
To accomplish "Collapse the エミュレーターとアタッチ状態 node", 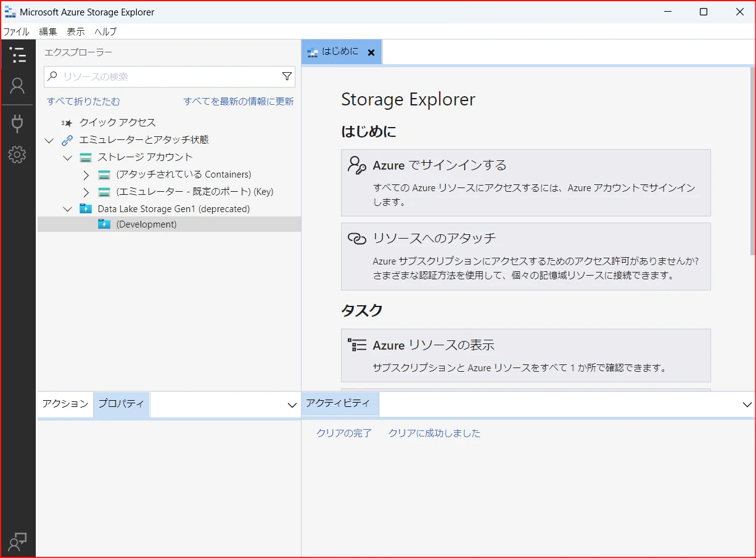I will 49,141.
